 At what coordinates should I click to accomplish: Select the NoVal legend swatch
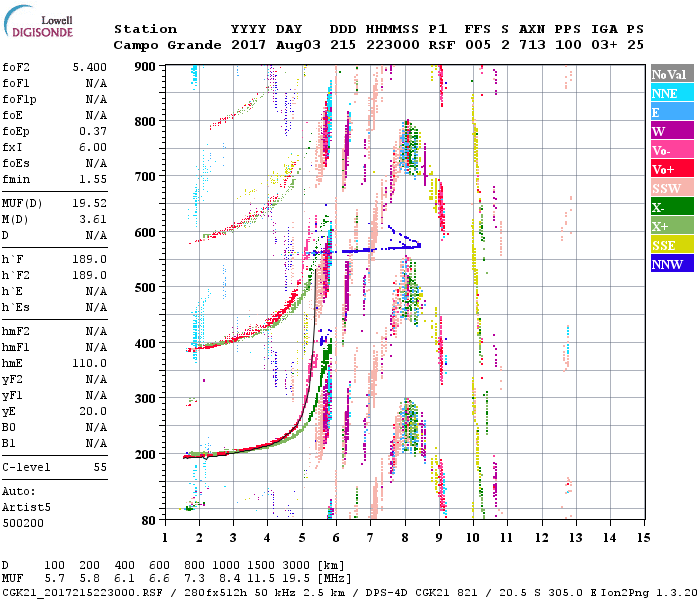(672, 74)
